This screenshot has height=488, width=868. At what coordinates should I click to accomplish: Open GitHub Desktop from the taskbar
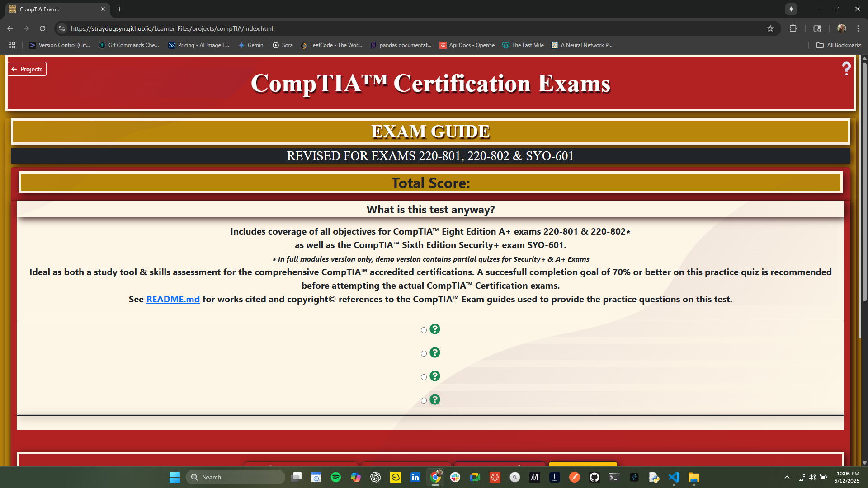pyautogui.click(x=594, y=477)
